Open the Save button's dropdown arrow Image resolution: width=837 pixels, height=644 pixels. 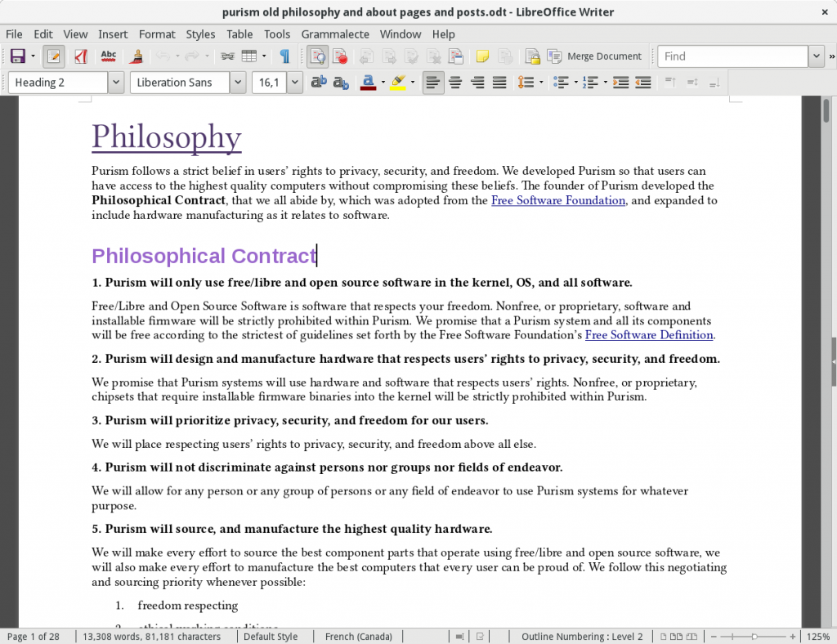(33, 56)
